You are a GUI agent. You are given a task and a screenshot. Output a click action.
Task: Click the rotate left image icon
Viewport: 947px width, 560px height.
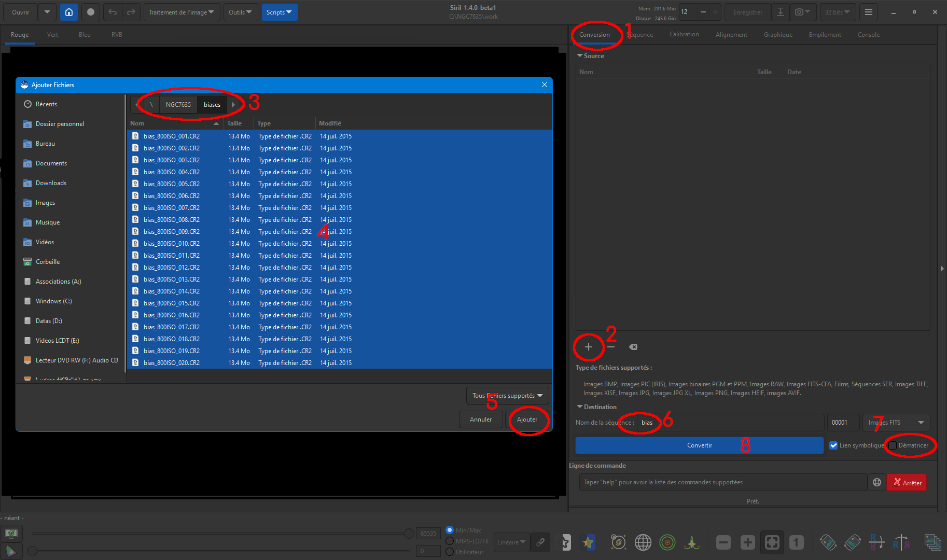pyautogui.click(x=828, y=542)
